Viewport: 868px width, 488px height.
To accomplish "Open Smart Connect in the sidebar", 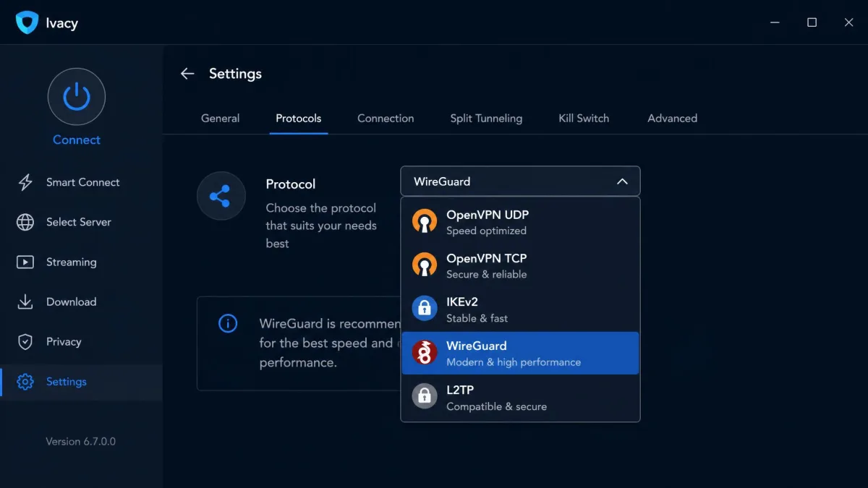I will coord(81,182).
